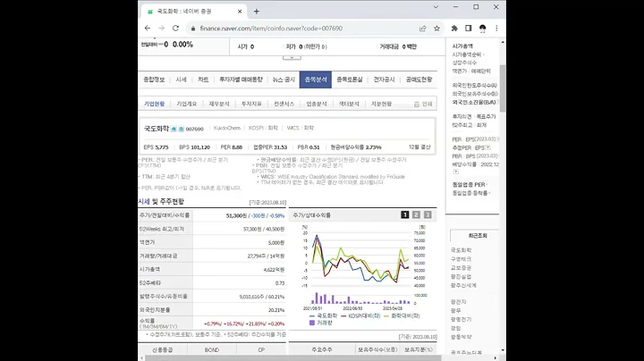
Task: Click the share page icon in the address bar
Action: click(x=422, y=29)
